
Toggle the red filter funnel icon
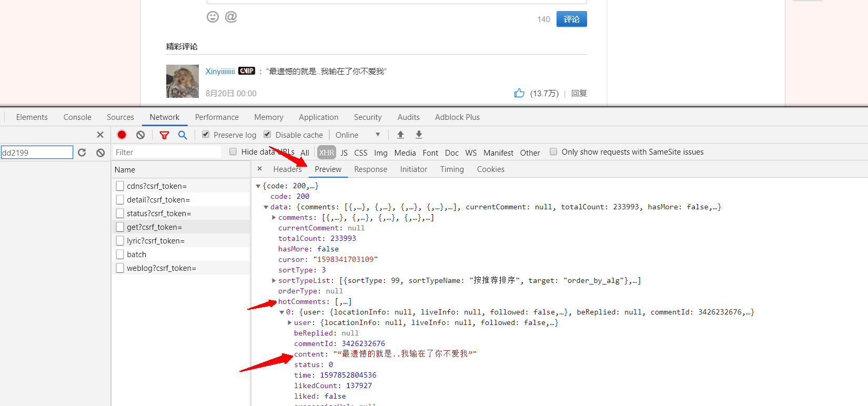tap(164, 135)
